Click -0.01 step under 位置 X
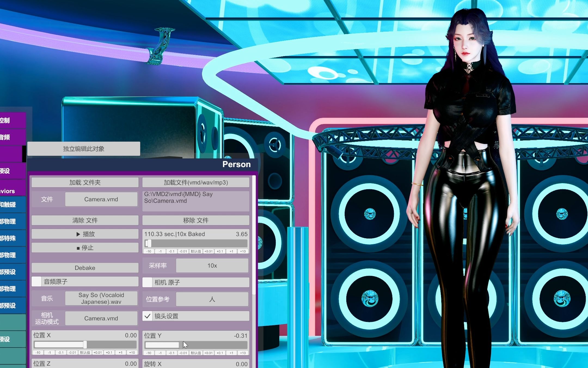588x368 pixels. pyautogui.click(x=72, y=352)
